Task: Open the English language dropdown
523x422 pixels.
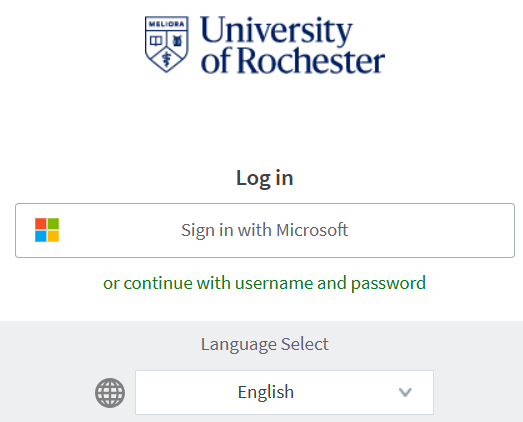Action: coord(284,392)
